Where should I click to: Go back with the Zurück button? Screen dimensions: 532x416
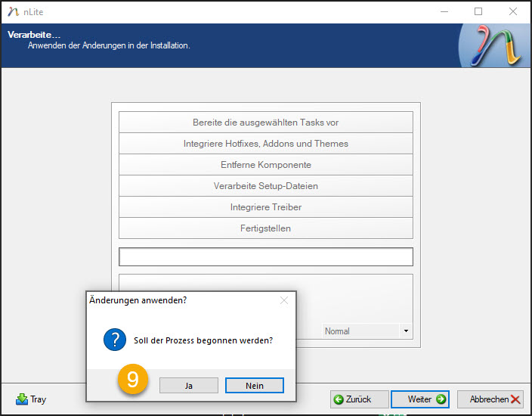[360, 399]
